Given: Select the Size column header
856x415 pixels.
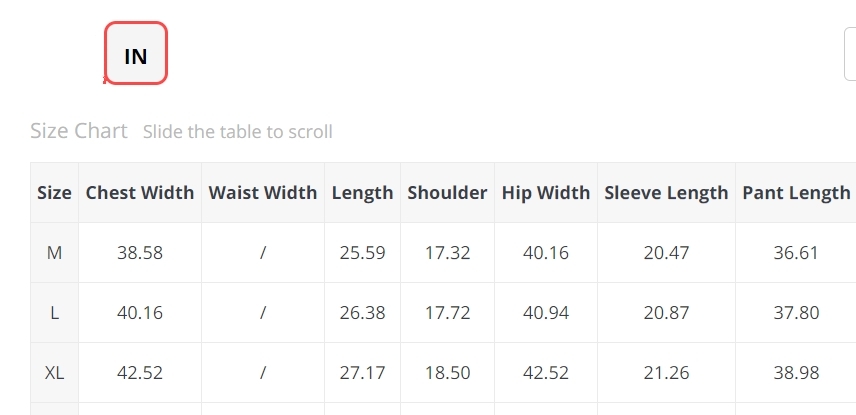Looking at the screenshot, I should [x=54, y=192].
